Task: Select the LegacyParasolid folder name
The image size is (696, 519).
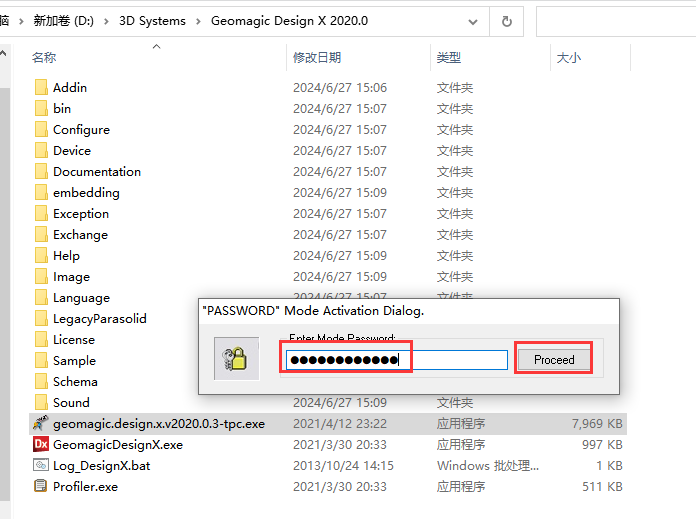Action: point(100,318)
